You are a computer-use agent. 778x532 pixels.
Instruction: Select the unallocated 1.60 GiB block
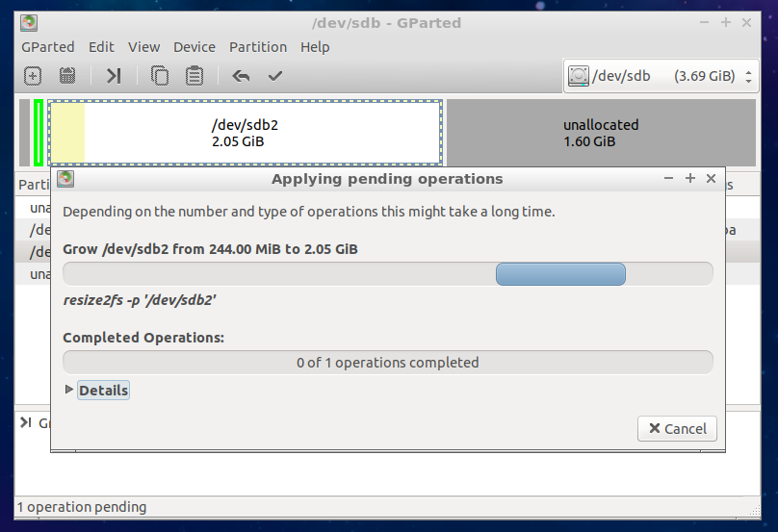(601, 133)
